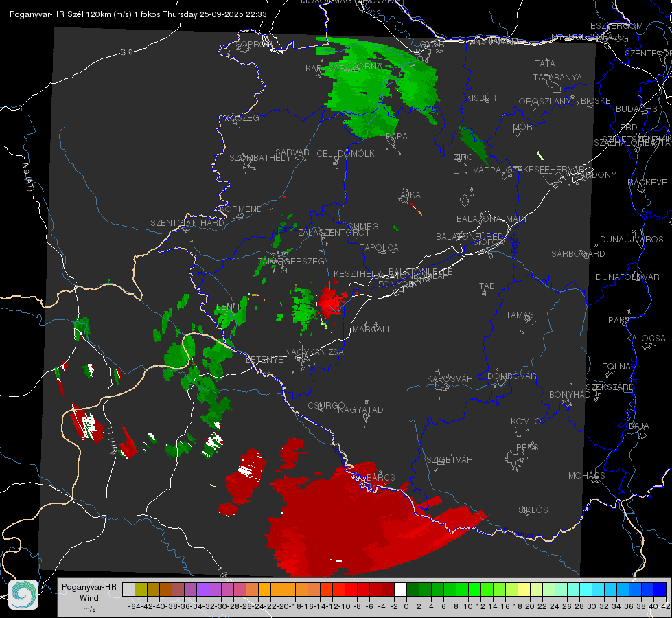This screenshot has height=618, width=672.
Task: Click the PÉCS city label
Action: click(527, 447)
